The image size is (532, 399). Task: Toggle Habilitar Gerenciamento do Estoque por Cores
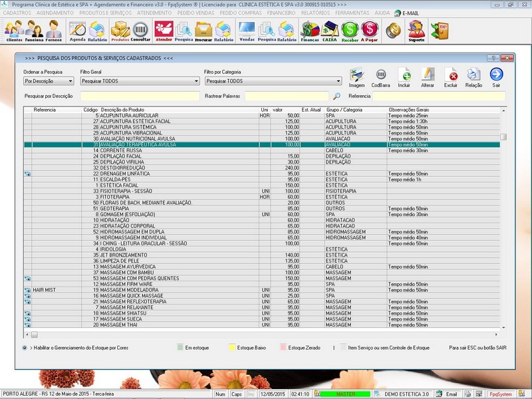point(25,348)
